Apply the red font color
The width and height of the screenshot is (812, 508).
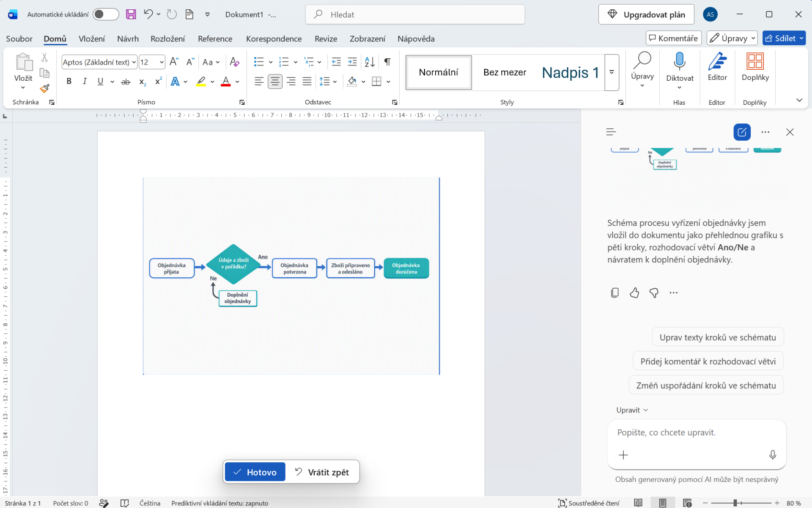[x=226, y=82]
